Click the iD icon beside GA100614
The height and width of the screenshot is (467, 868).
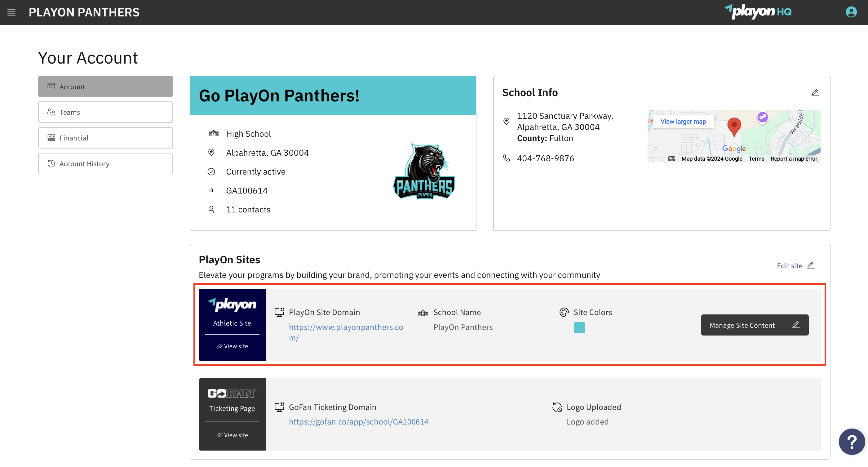click(x=211, y=190)
